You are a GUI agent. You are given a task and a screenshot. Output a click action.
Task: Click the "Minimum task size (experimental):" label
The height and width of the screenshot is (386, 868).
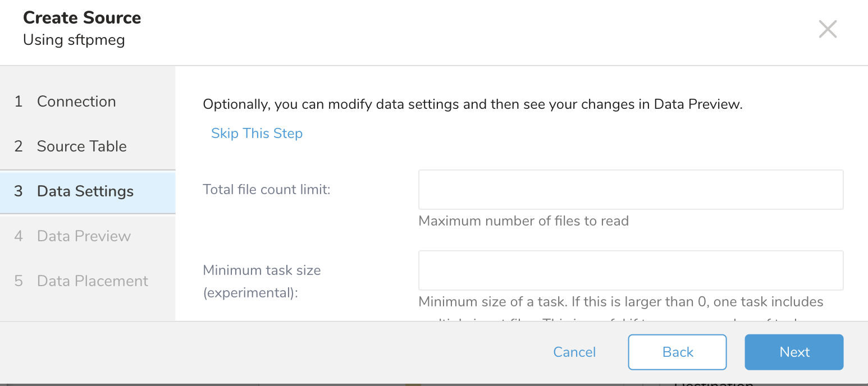coord(262,281)
